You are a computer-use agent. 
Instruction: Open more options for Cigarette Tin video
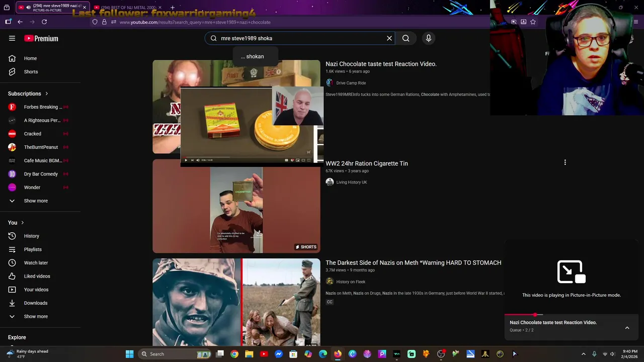coord(565,162)
